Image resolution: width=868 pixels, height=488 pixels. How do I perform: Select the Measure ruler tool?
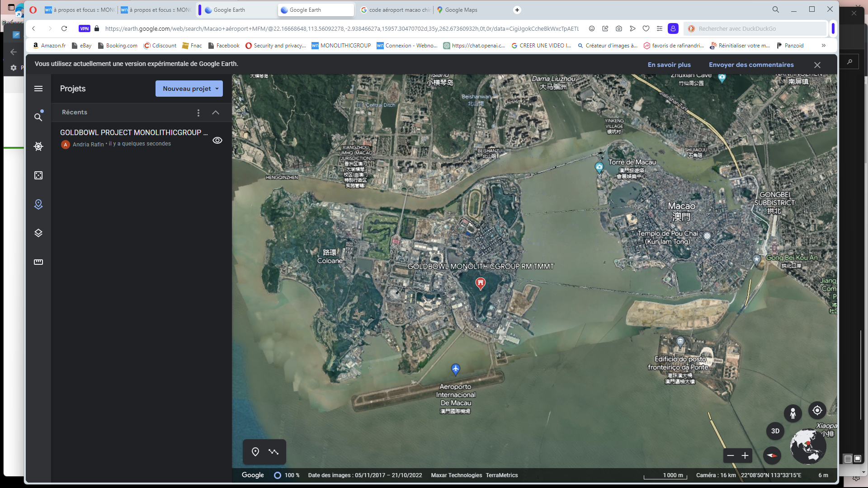[x=38, y=262]
